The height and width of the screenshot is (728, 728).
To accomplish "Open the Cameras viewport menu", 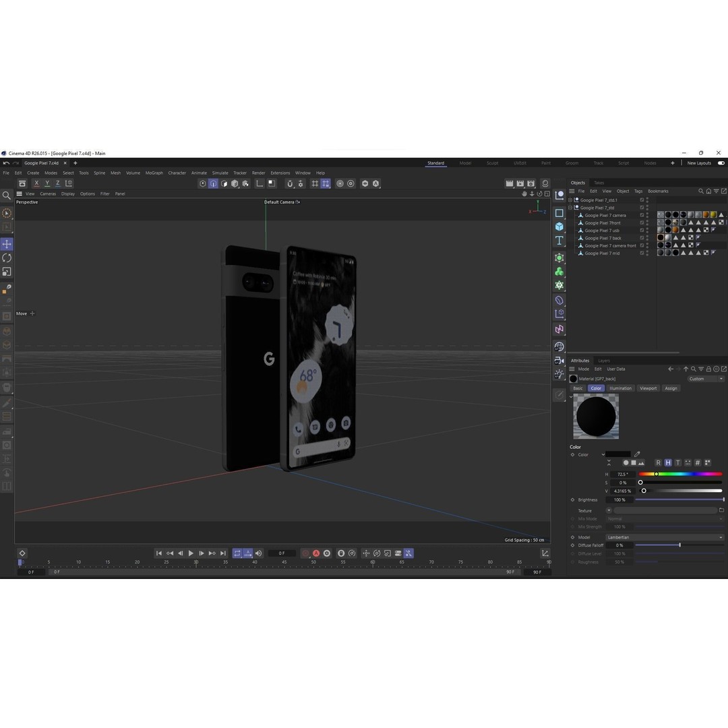I will tap(48, 193).
